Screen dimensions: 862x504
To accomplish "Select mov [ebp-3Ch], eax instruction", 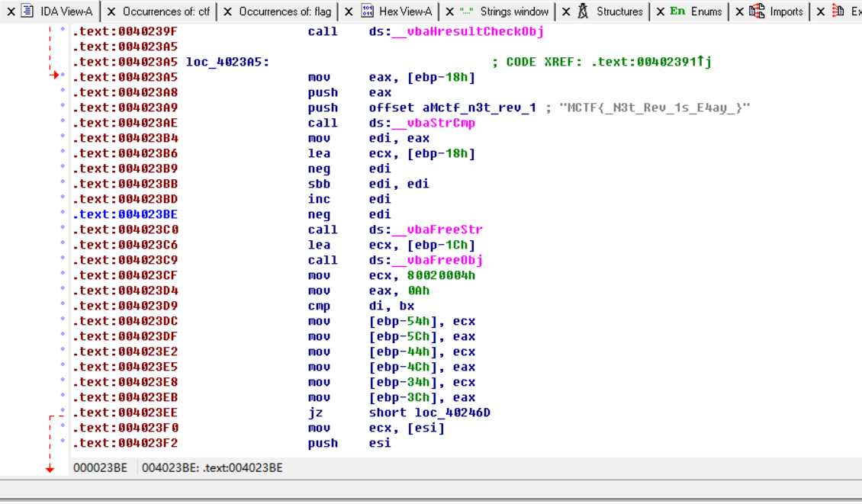I will pos(391,397).
